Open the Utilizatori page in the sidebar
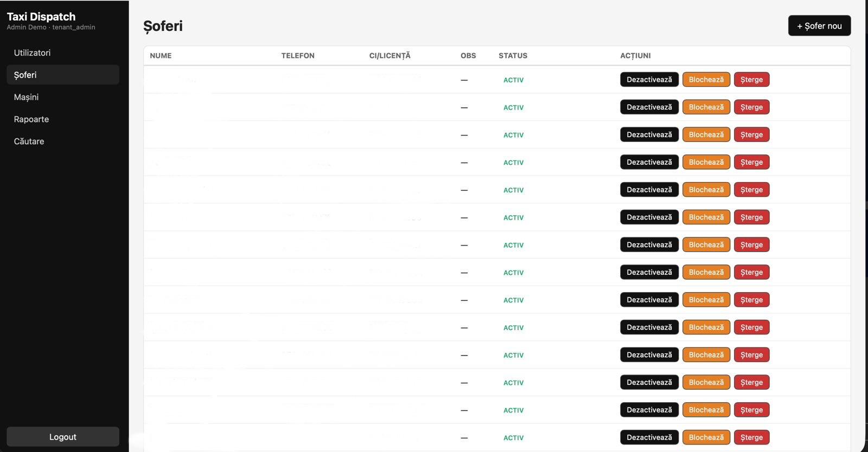Screen dimensions: 868x452 32,53
